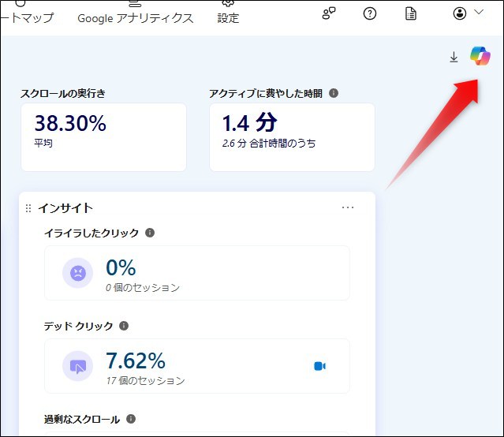
Task: Click the インサイト card title
Action: 65,208
